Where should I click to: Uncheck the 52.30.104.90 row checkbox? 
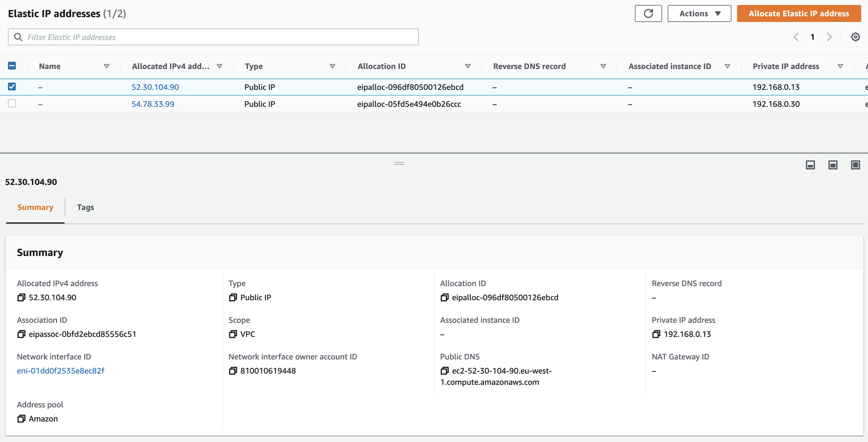coord(12,86)
